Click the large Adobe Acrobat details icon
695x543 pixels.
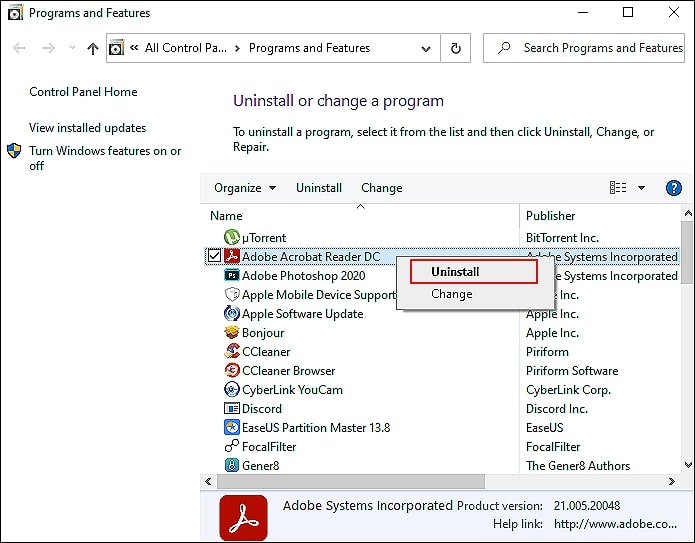point(243,518)
